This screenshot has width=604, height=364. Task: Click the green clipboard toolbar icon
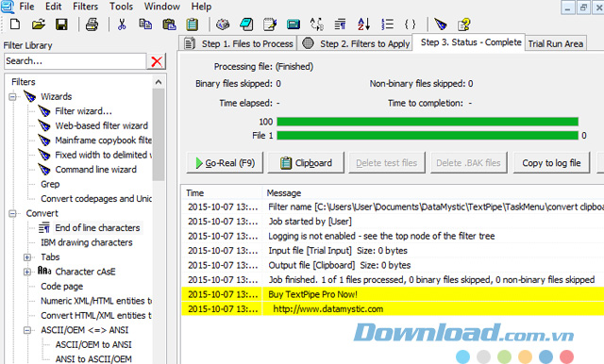[x=192, y=25]
